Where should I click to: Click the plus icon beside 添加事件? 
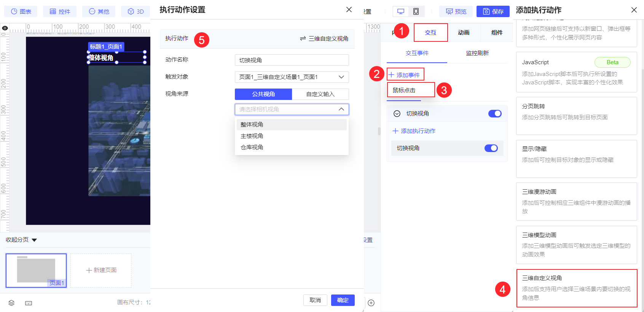click(x=391, y=75)
